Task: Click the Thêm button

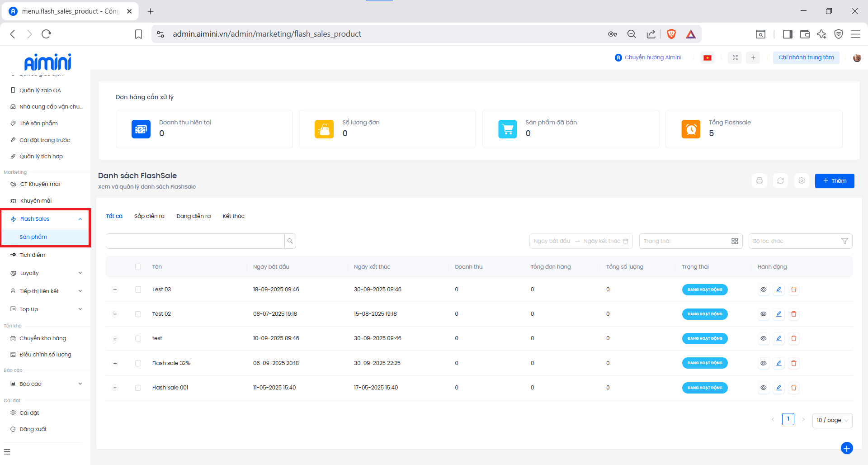Action: (x=834, y=181)
